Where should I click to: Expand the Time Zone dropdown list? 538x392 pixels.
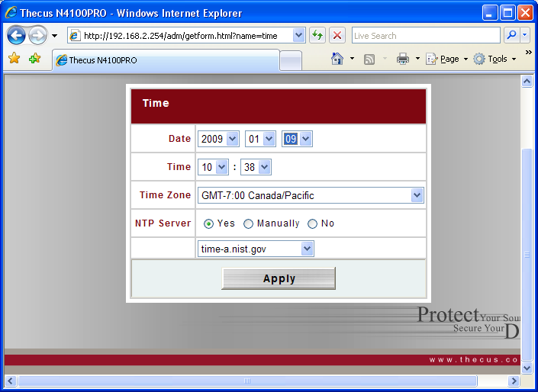pos(417,195)
